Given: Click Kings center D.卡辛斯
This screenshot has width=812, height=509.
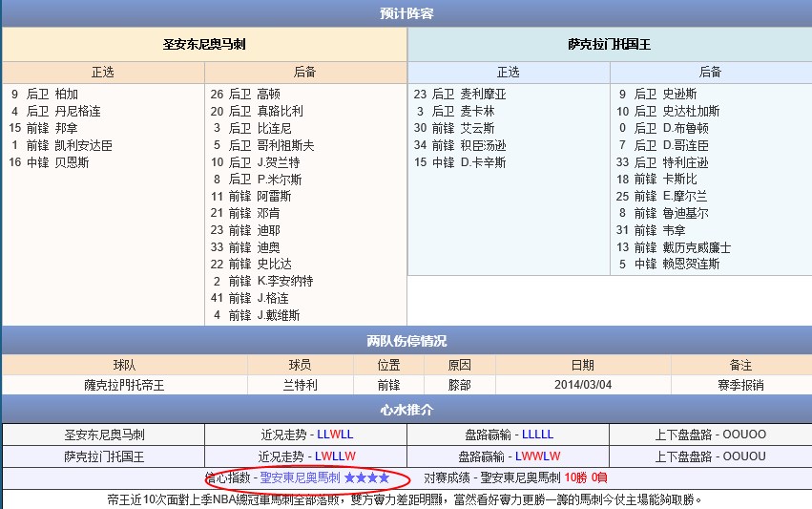Looking at the screenshot, I should click(483, 162).
